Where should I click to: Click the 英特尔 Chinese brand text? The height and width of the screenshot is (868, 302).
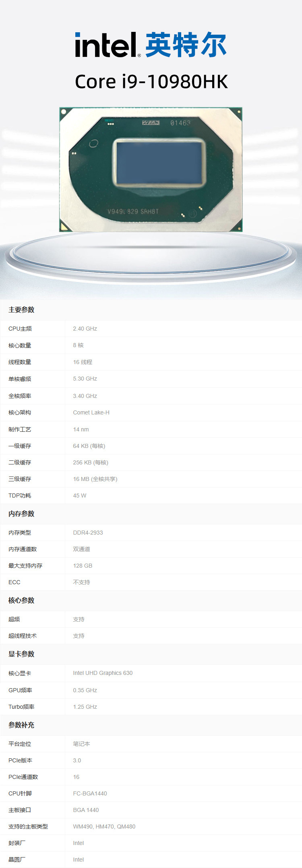[186, 45]
